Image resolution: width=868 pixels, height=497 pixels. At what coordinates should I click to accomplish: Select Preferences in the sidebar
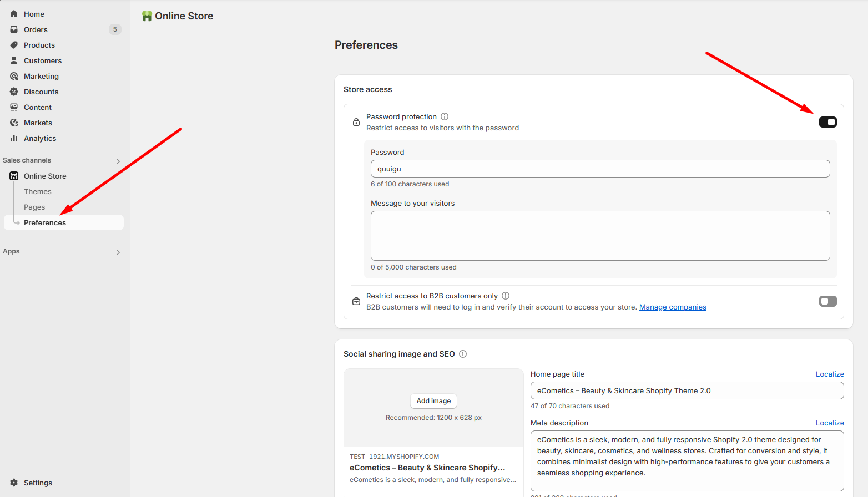pos(64,222)
